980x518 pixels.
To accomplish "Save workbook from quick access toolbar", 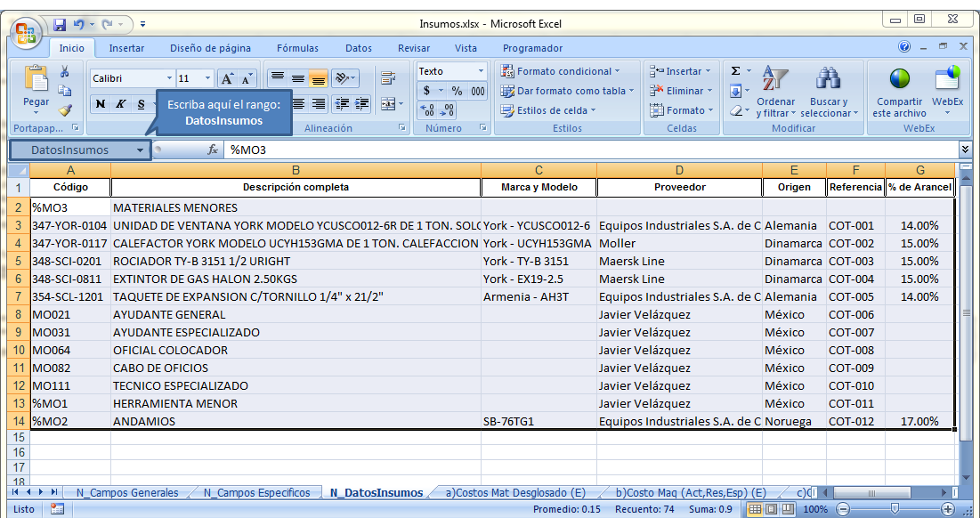I will pos(60,24).
